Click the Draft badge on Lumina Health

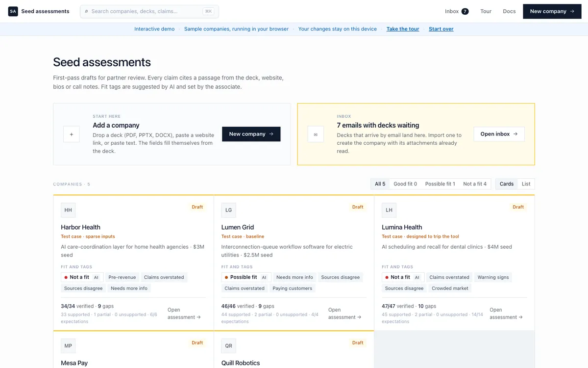518,207
